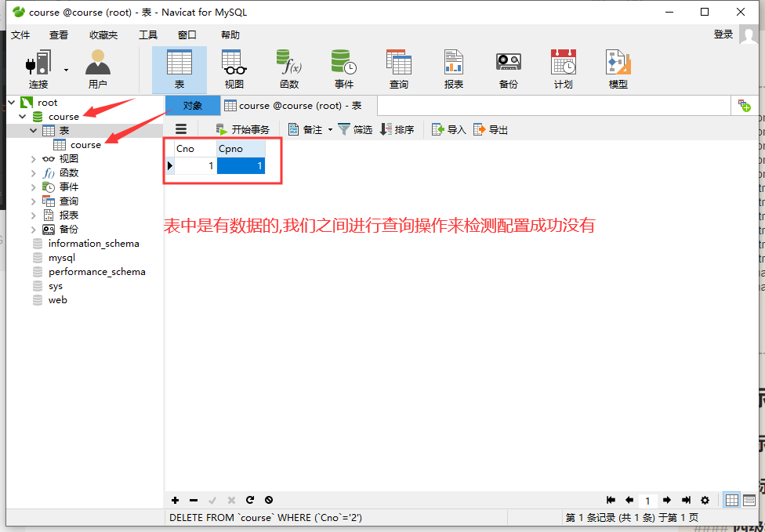This screenshot has height=532, width=765.
Task: Click the refresh icon in bottom bar
Action: (250, 501)
